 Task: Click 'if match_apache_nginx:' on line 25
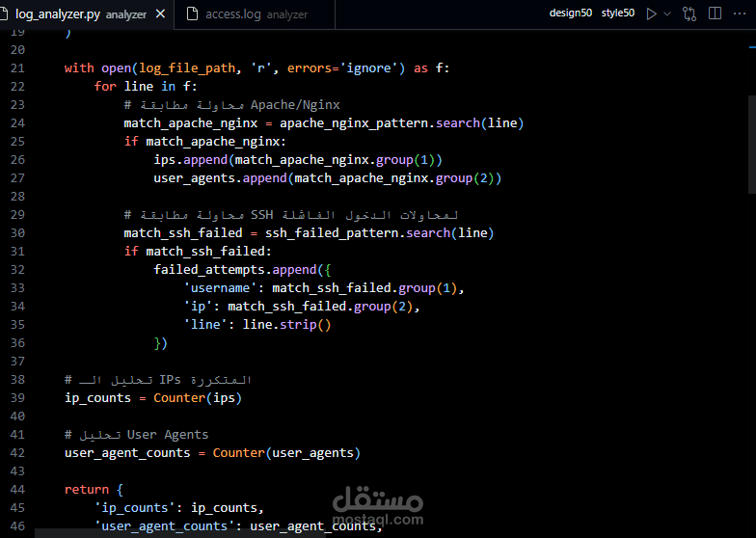(x=204, y=141)
